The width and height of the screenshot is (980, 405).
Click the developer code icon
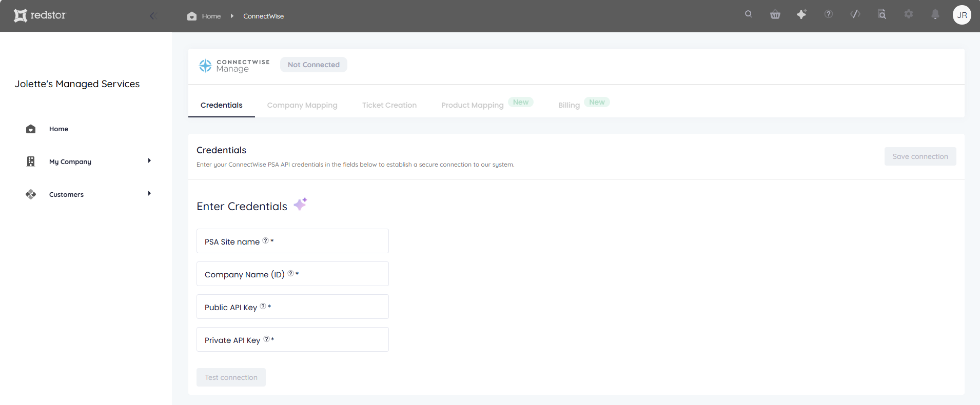(855, 14)
